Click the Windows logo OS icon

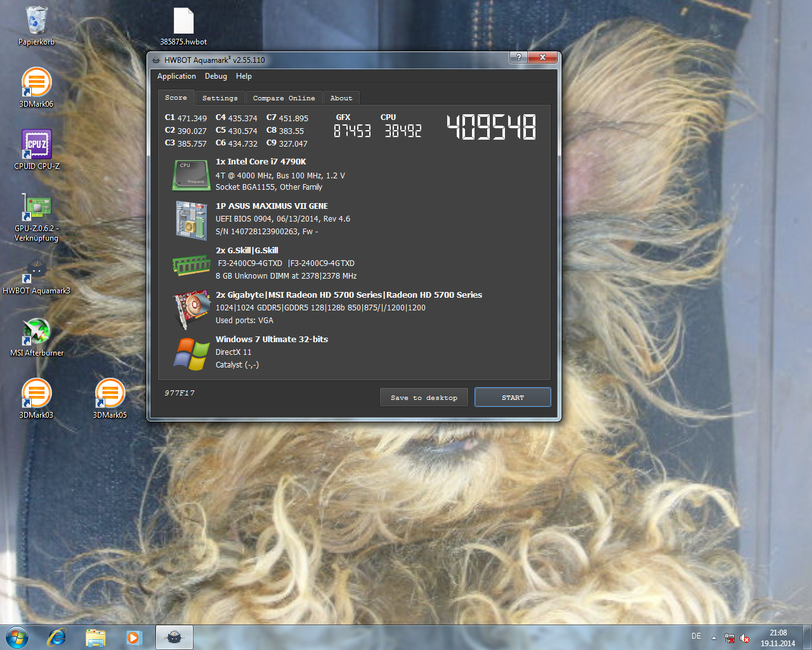(192, 354)
